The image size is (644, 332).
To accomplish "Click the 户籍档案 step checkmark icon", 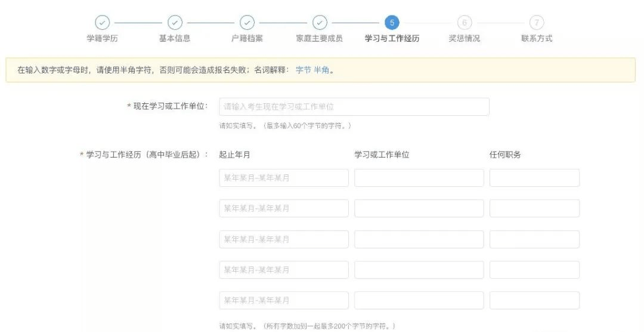I will click(x=247, y=23).
